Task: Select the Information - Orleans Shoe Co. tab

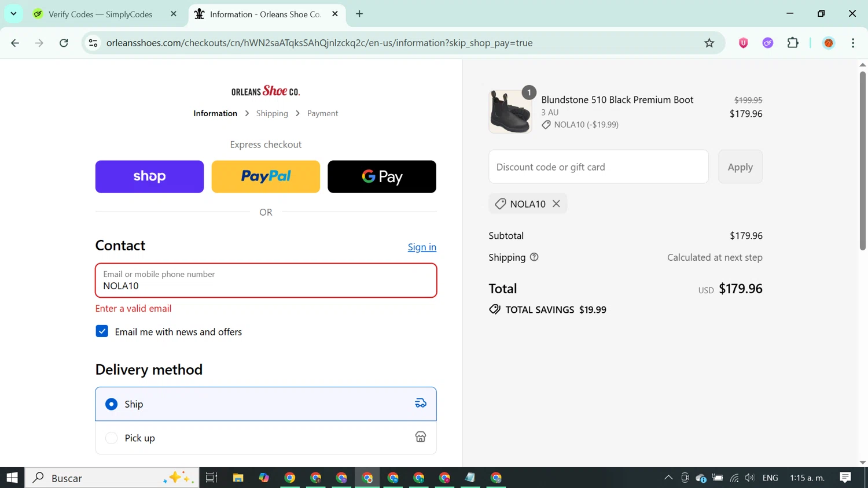Action: (265, 14)
